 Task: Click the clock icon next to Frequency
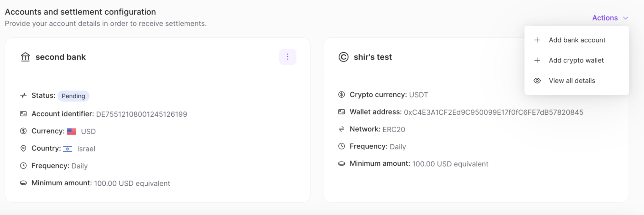pos(23,165)
